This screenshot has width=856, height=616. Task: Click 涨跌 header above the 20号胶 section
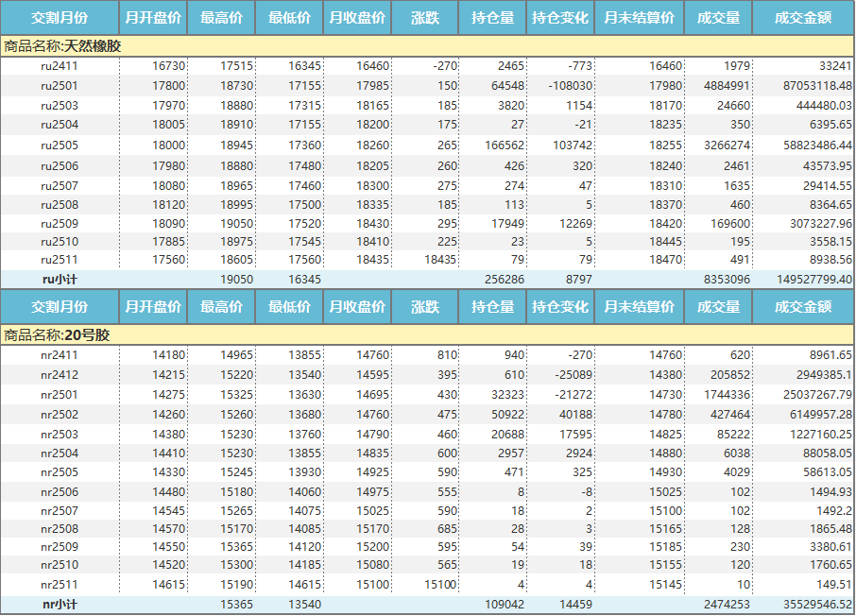[425, 307]
